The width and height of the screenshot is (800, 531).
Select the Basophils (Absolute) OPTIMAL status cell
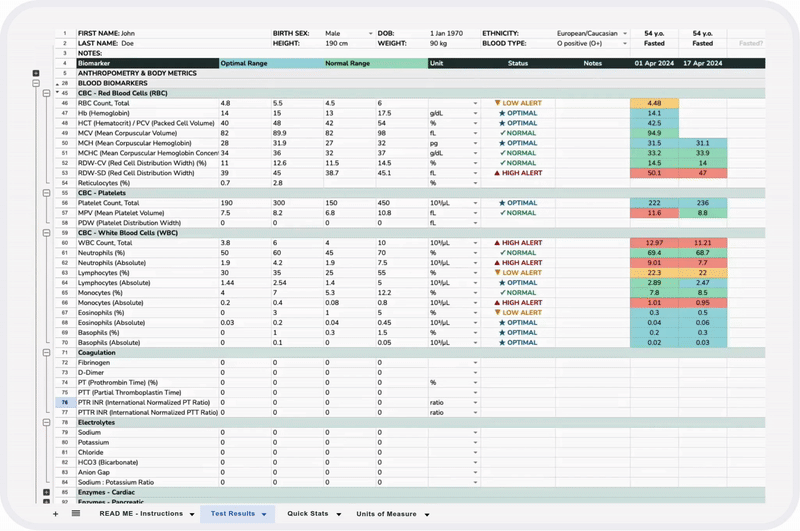(518, 343)
